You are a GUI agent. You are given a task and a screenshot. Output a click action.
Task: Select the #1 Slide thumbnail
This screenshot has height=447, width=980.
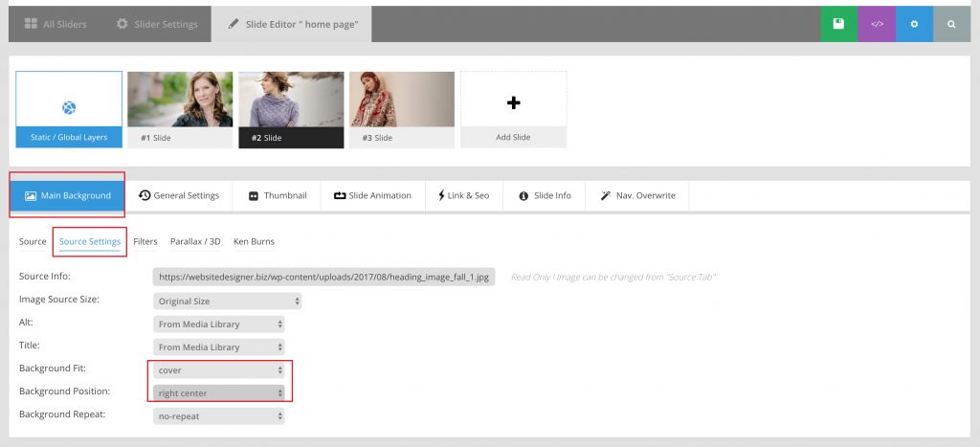point(180,101)
